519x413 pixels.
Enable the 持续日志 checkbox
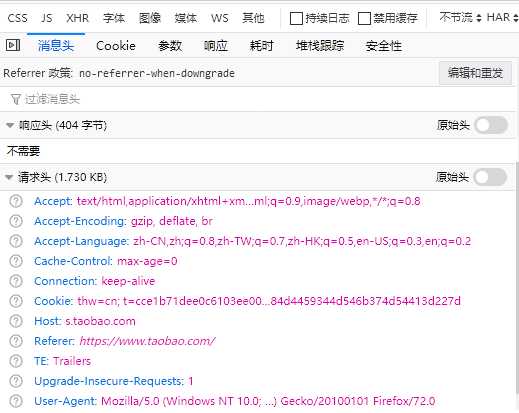coord(296,18)
